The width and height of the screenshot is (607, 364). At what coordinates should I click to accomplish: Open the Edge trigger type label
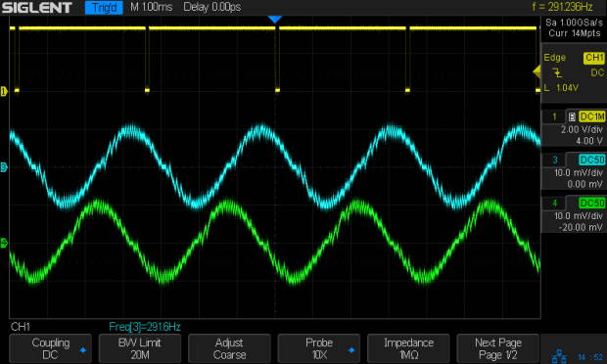click(555, 58)
